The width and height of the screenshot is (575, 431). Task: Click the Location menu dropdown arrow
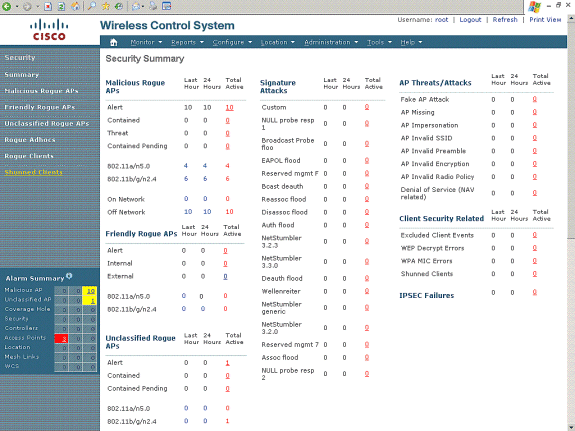tap(293, 42)
